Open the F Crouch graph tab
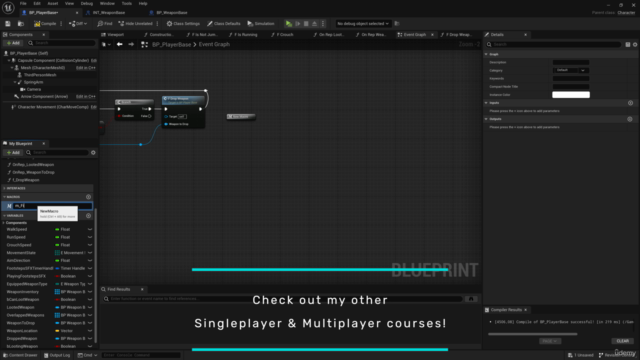 284,35
